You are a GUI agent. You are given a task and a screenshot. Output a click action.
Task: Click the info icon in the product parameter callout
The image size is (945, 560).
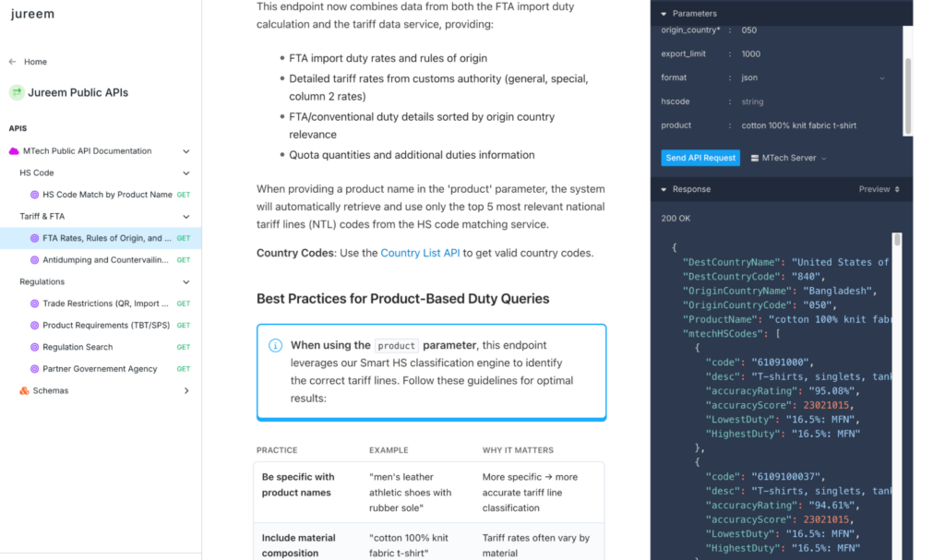tap(275, 345)
